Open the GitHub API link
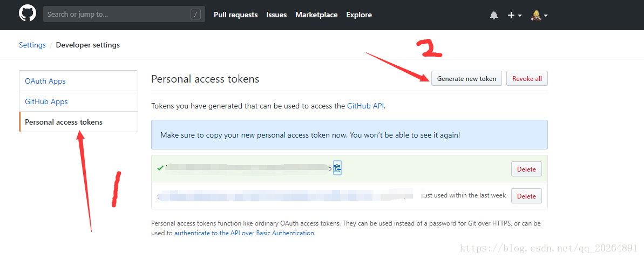 point(365,105)
